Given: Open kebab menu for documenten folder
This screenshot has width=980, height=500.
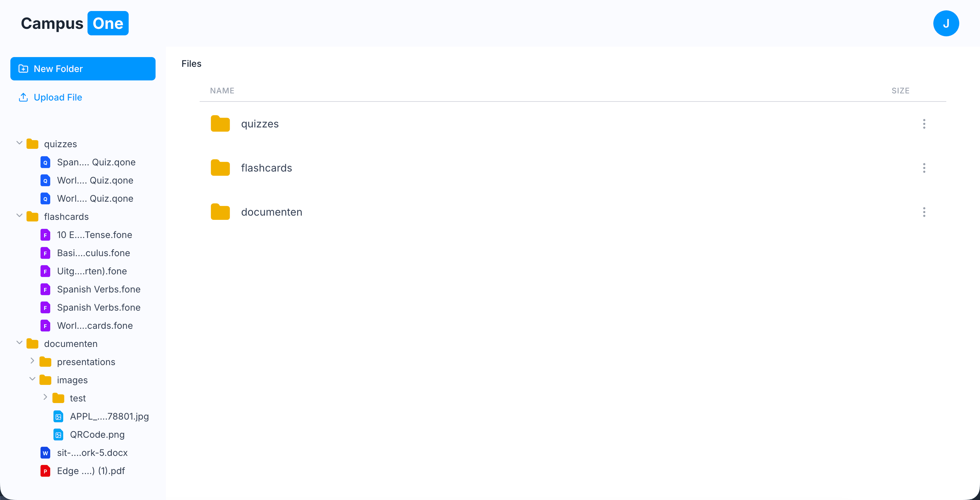Looking at the screenshot, I should click(x=924, y=212).
